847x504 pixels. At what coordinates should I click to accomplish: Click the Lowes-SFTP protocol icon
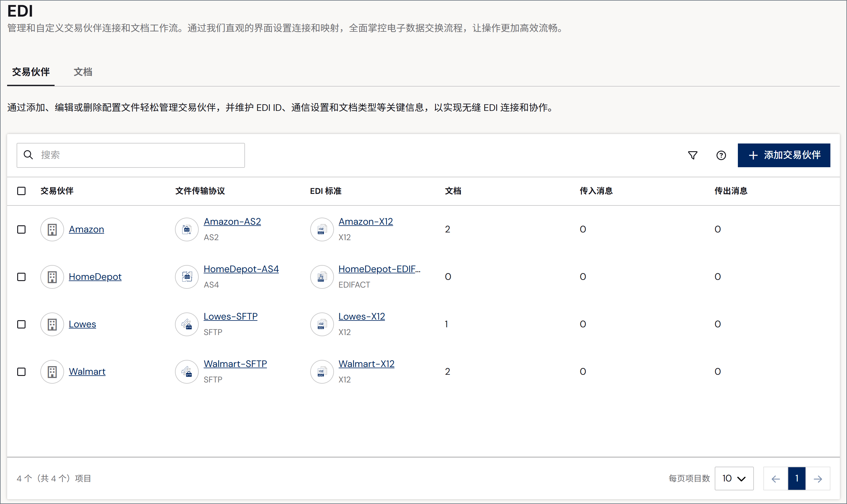[x=187, y=324]
